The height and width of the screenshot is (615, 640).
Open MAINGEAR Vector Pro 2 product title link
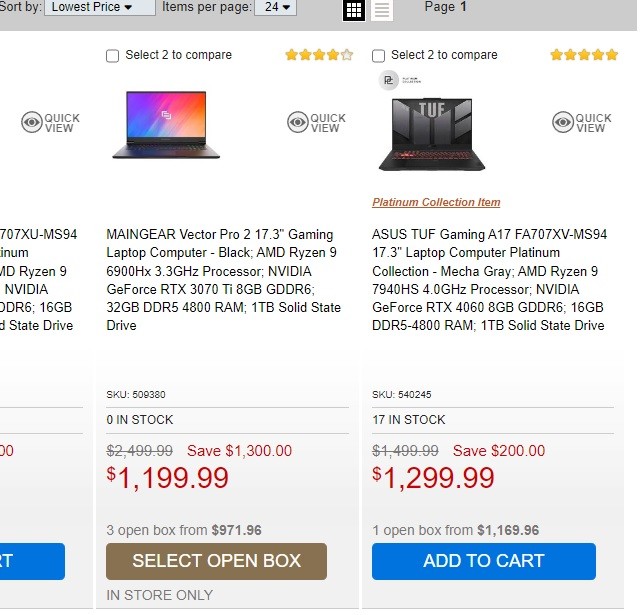tap(223, 280)
